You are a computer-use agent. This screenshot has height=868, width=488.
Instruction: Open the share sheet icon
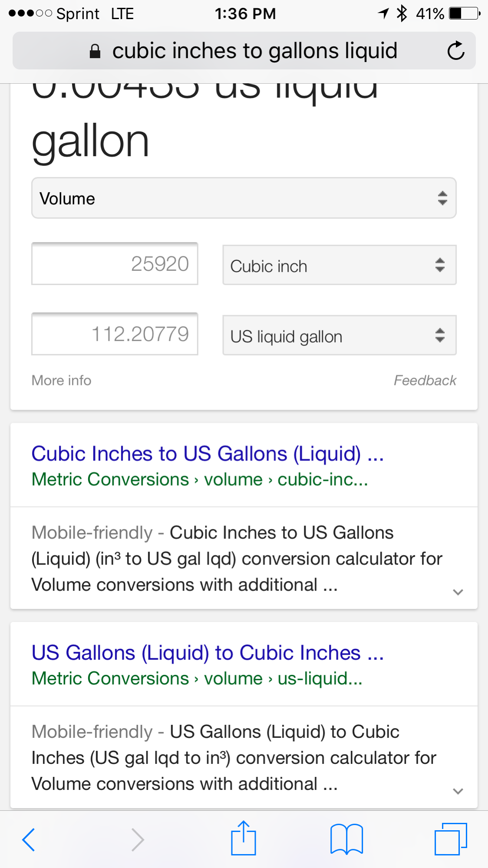244,838
